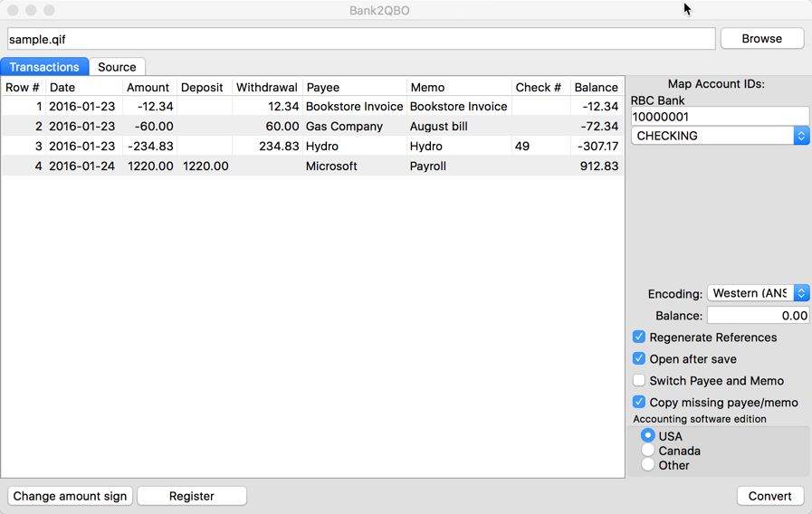Click the Amount column header
Viewport: 812px width, 514px height.
click(x=149, y=87)
